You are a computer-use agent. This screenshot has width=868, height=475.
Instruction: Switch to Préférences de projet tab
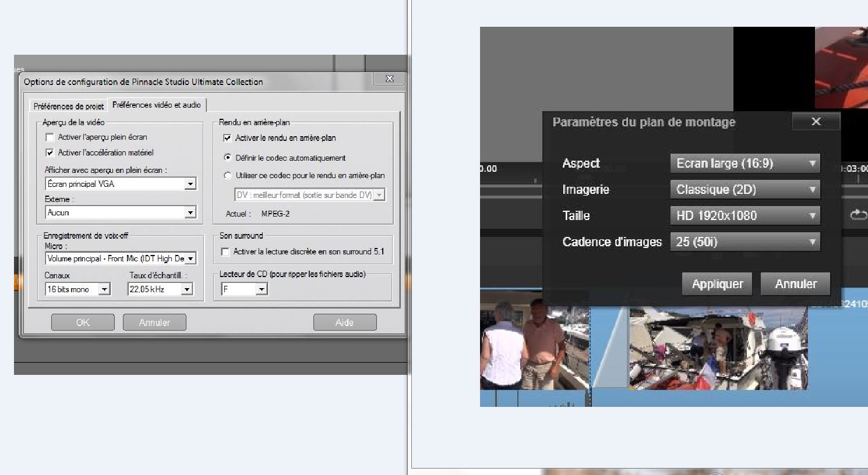tap(68, 106)
